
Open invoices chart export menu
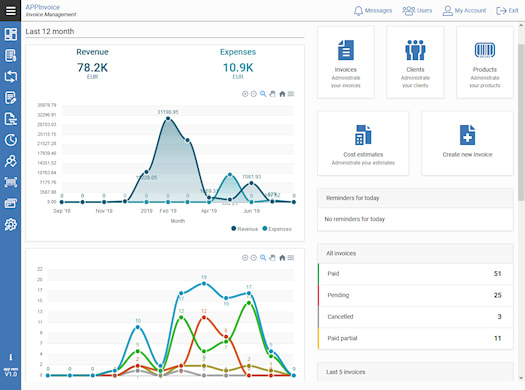click(291, 258)
